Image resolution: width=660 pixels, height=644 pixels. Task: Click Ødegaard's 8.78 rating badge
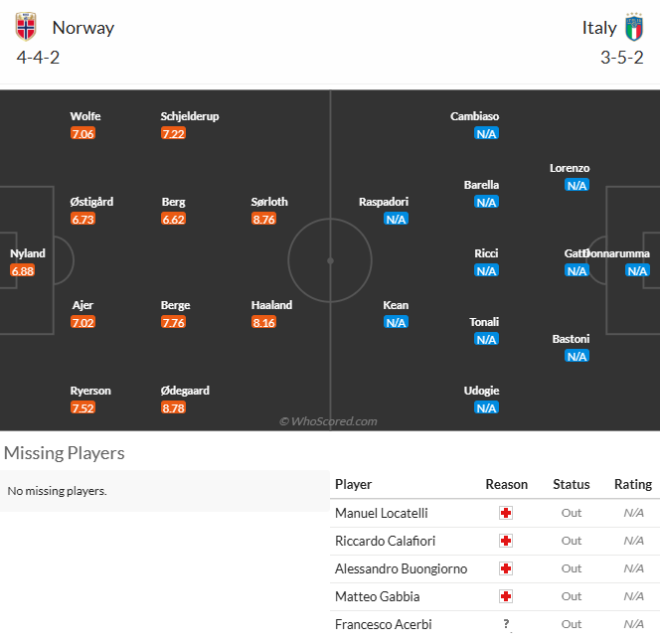173,407
